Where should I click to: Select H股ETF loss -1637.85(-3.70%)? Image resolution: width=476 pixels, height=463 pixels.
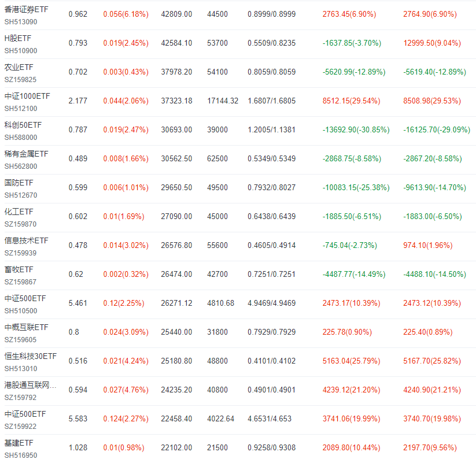tap(352, 43)
